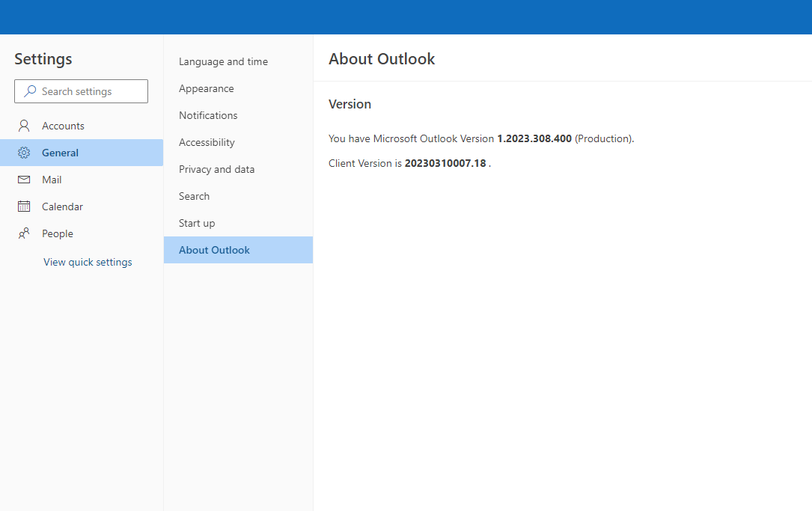Click the Version section heading
This screenshot has height=511, width=812.
[349, 104]
